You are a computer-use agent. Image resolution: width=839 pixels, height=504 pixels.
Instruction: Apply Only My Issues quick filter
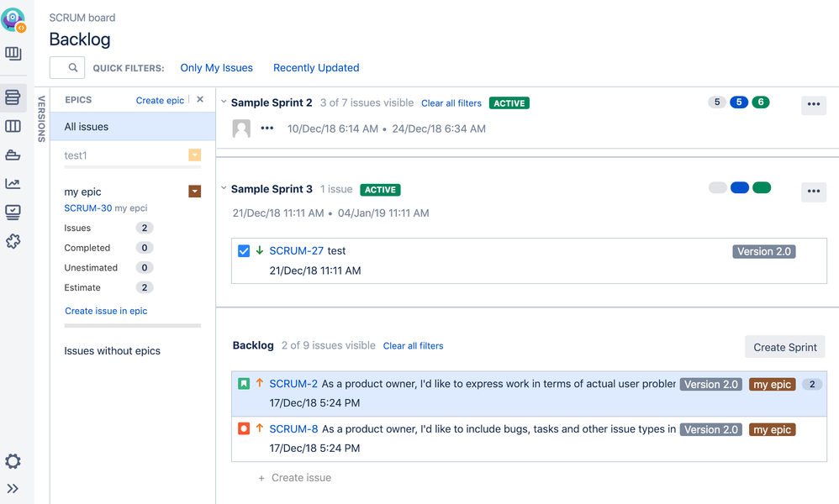pyautogui.click(x=216, y=68)
